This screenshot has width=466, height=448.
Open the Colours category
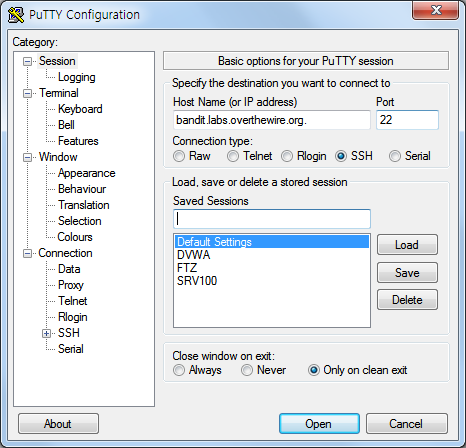[x=75, y=237]
